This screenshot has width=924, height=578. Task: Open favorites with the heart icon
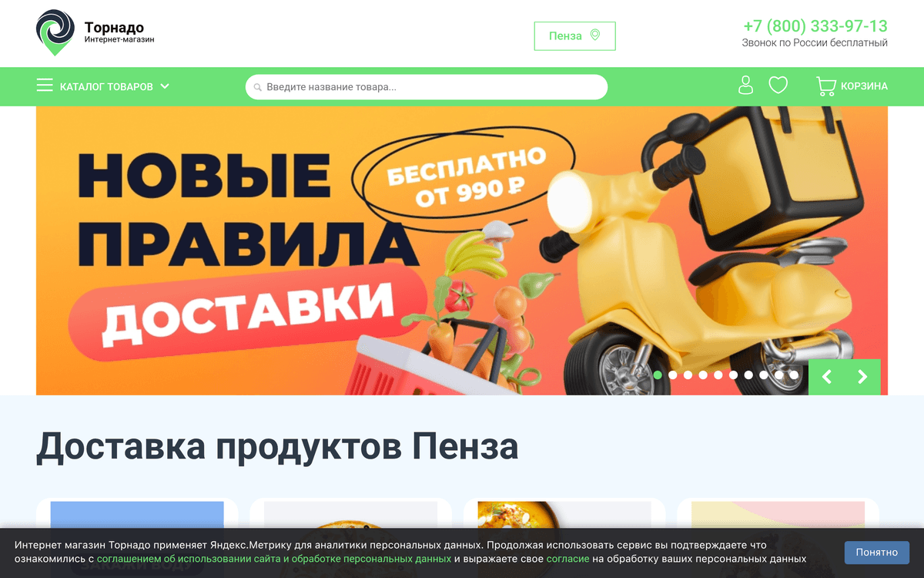(x=778, y=86)
